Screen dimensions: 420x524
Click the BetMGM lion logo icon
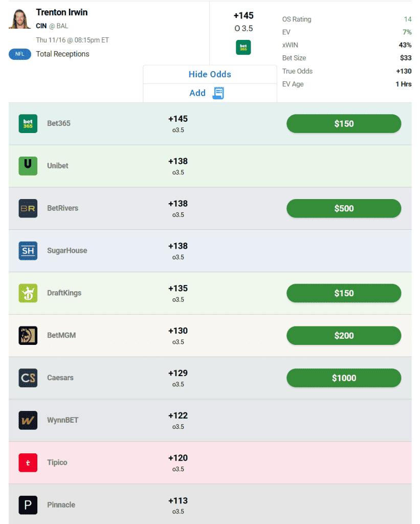(x=28, y=336)
